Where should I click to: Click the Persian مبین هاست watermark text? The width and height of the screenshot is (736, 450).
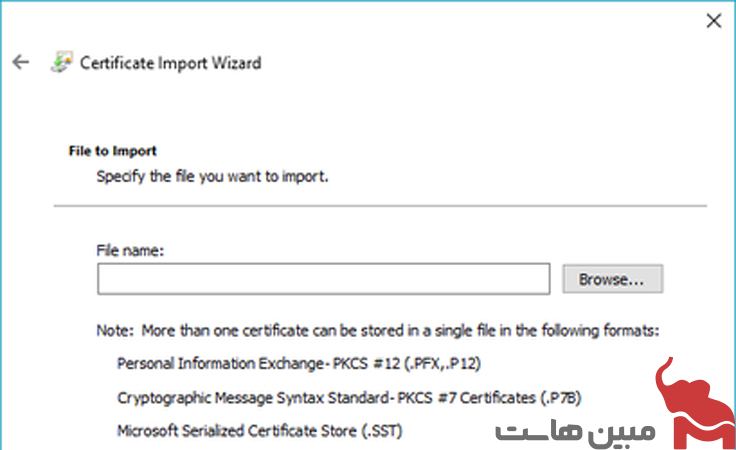pos(575,430)
